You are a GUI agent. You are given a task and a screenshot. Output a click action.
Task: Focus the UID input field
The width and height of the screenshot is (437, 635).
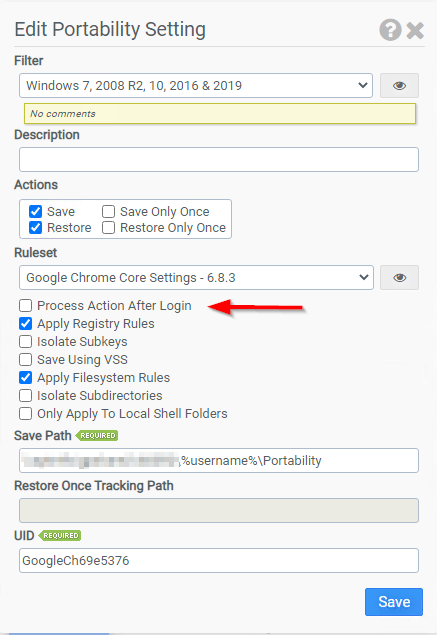click(219, 560)
